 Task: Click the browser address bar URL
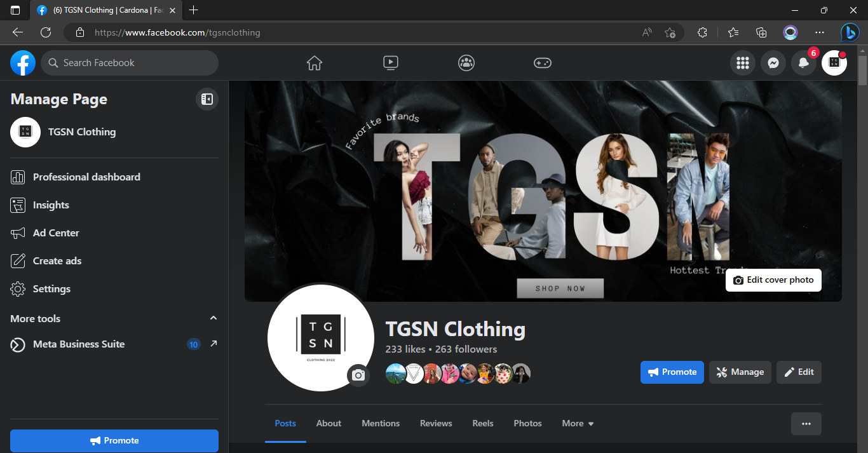(177, 32)
